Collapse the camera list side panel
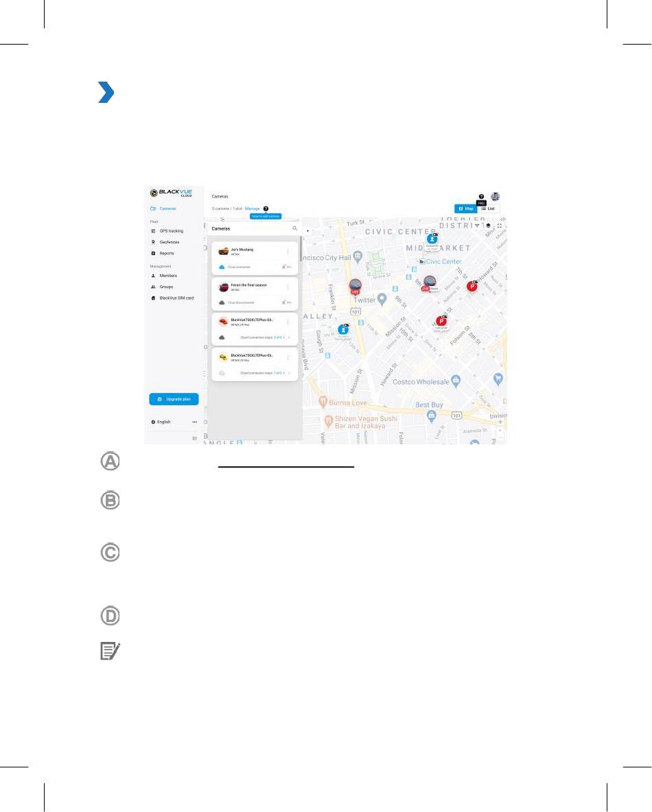The image size is (652, 812). click(x=307, y=230)
